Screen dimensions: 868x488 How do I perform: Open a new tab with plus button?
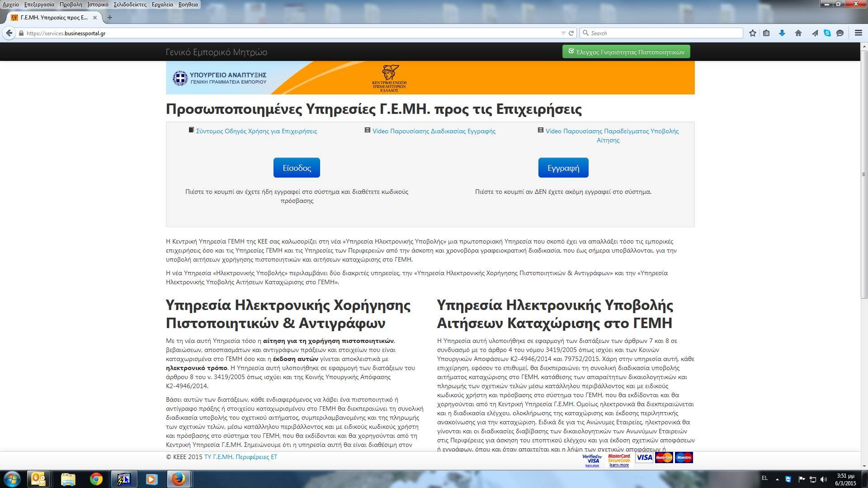[109, 18]
